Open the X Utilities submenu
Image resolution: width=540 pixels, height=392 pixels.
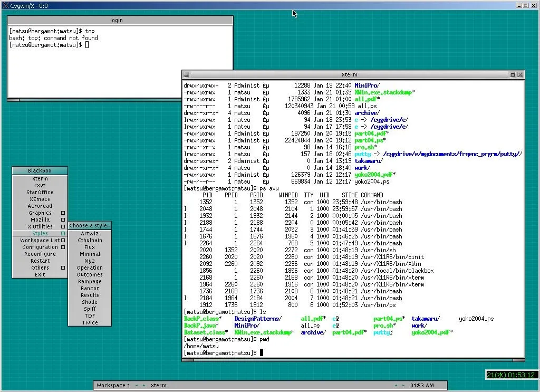point(40,227)
